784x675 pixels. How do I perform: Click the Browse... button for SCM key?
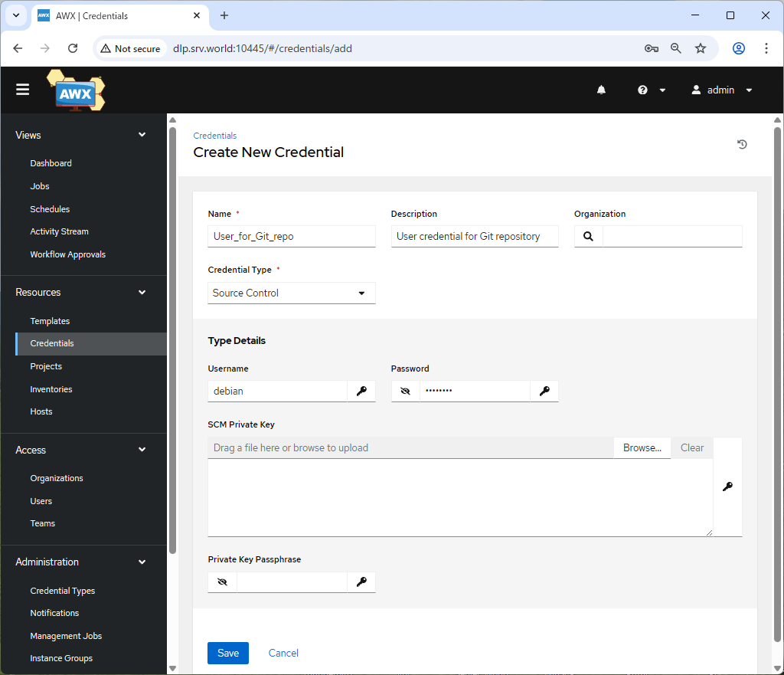coord(642,447)
